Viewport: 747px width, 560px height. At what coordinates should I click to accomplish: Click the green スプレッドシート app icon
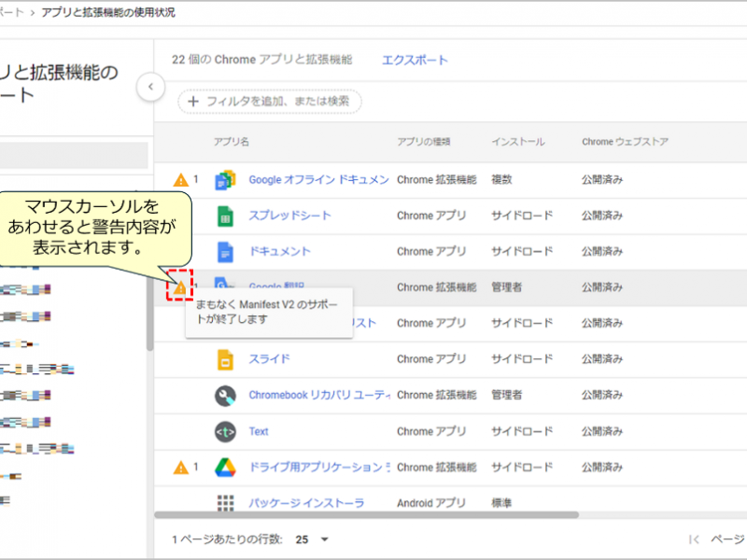[225, 216]
